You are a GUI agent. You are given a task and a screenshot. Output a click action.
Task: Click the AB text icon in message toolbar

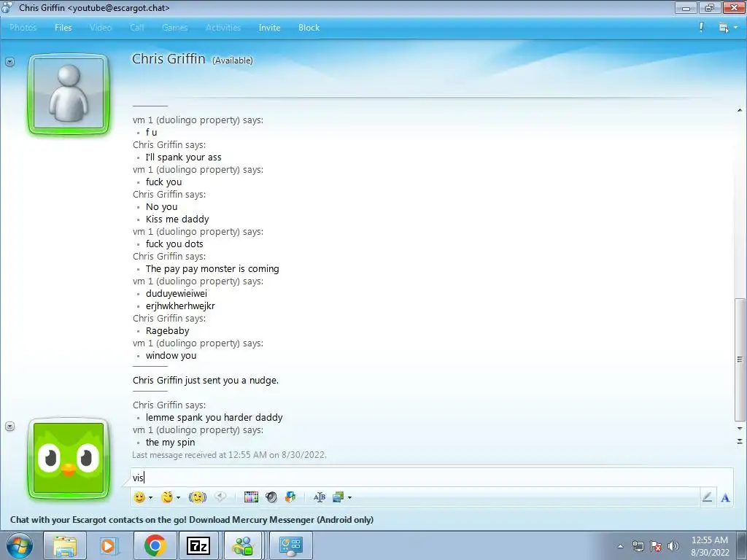pos(320,497)
